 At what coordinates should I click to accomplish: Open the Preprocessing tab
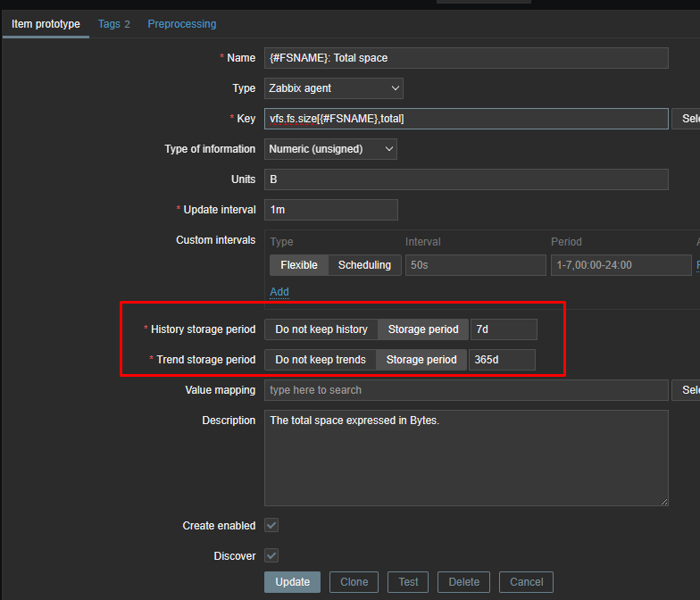[181, 24]
